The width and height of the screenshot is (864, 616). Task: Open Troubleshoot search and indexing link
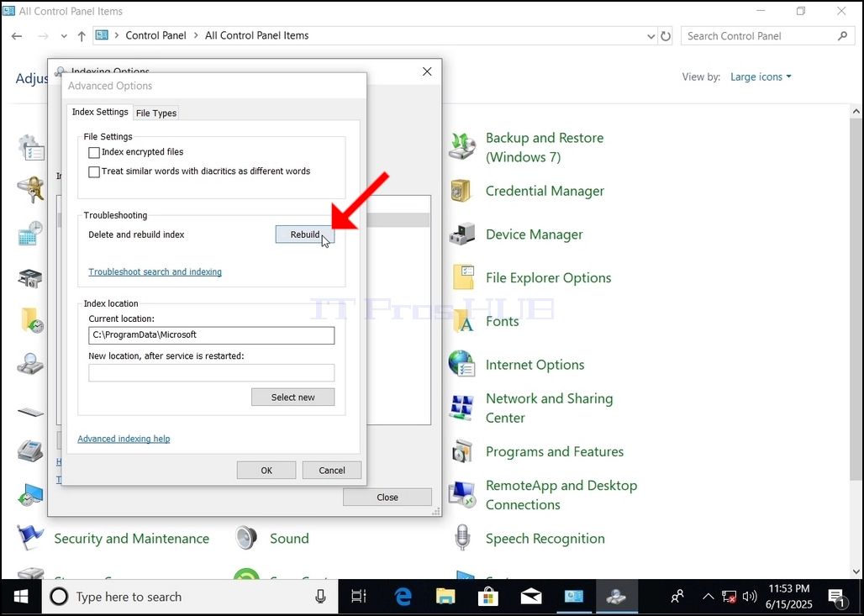pos(155,271)
